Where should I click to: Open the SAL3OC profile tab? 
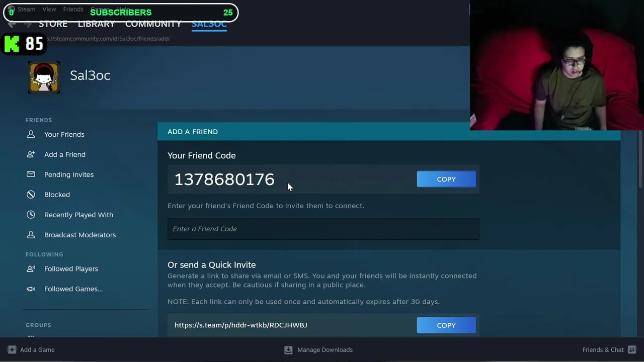tap(209, 24)
